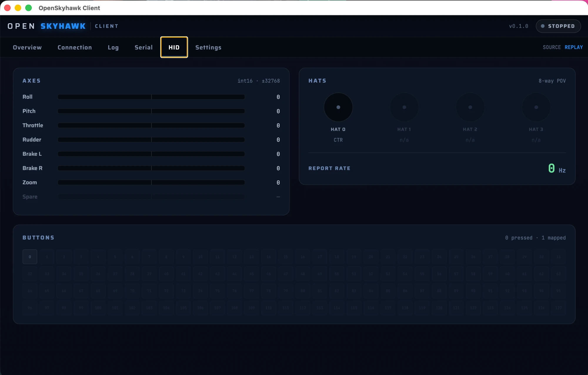This screenshot has height=375, width=588.
Task: Select the HAT 1 POV indicator
Action: pyautogui.click(x=404, y=107)
